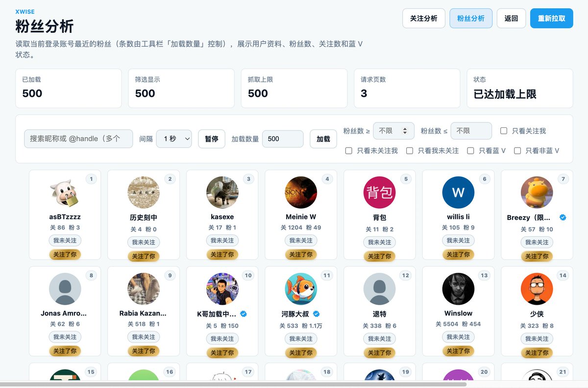Click the horizontal scrollbar at bottom
The width and height of the screenshot is (588, 388).
tap(233, 385)
